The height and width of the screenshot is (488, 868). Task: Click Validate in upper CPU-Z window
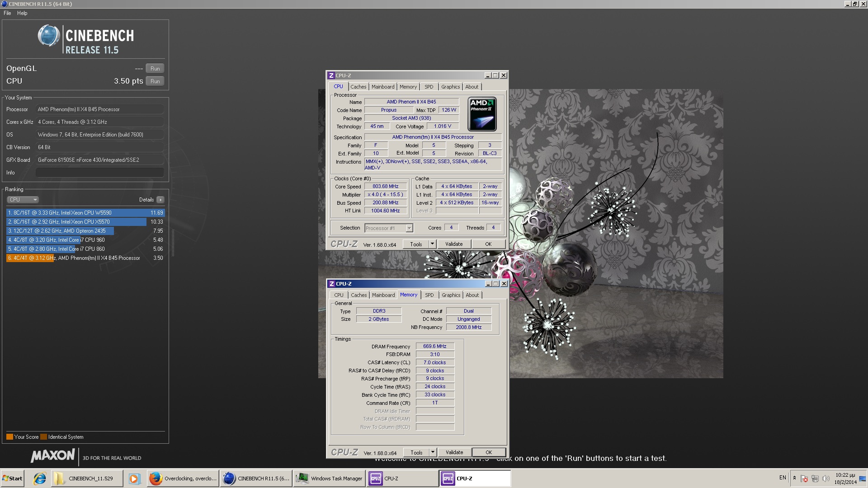(x=454, y=244)
